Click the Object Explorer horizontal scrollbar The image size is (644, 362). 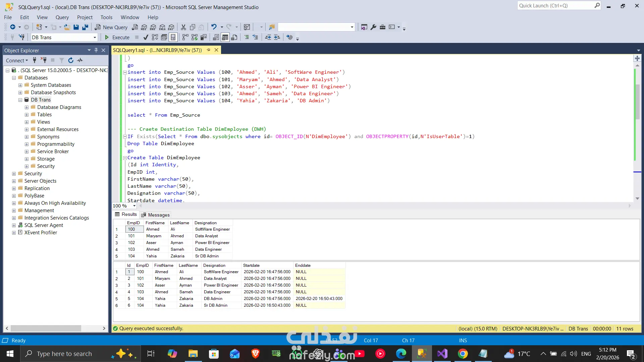point(46,328)
